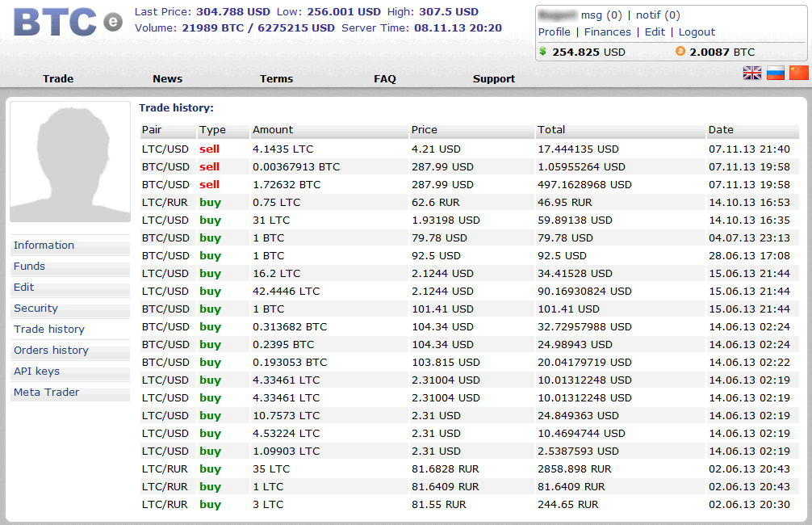Go to the Terms page
Image resolution: width=812 pixels, height=525 pixels.
[276, 78]
